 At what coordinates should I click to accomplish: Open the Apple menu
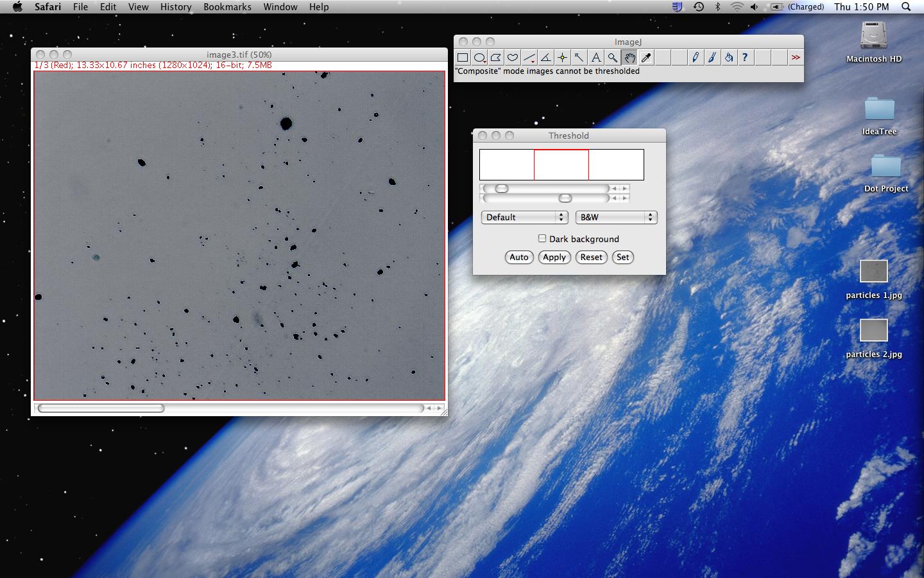pyautogui.click(x=18, y=6)
